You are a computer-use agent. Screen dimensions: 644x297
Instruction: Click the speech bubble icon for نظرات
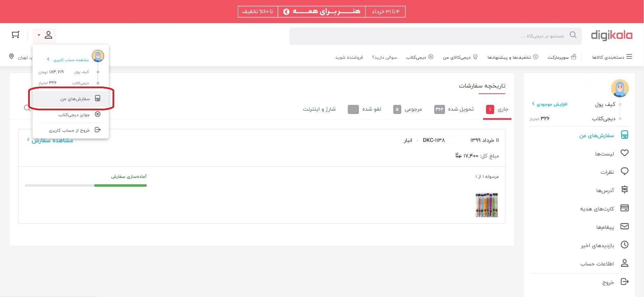pyautogui.click(x=624, y=171)
